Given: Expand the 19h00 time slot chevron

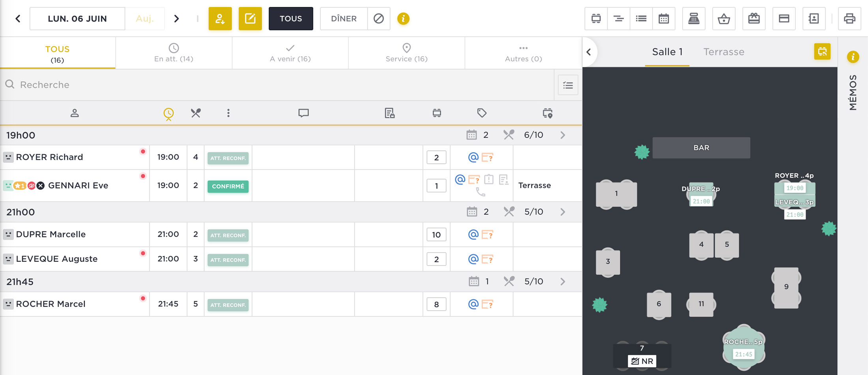Looking at the screenshot, I should [563, 135].
